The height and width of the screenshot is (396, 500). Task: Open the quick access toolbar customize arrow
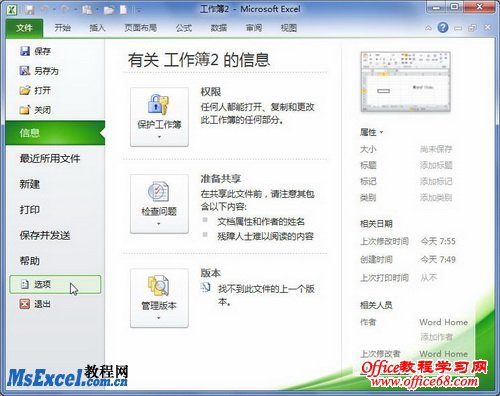139,10
